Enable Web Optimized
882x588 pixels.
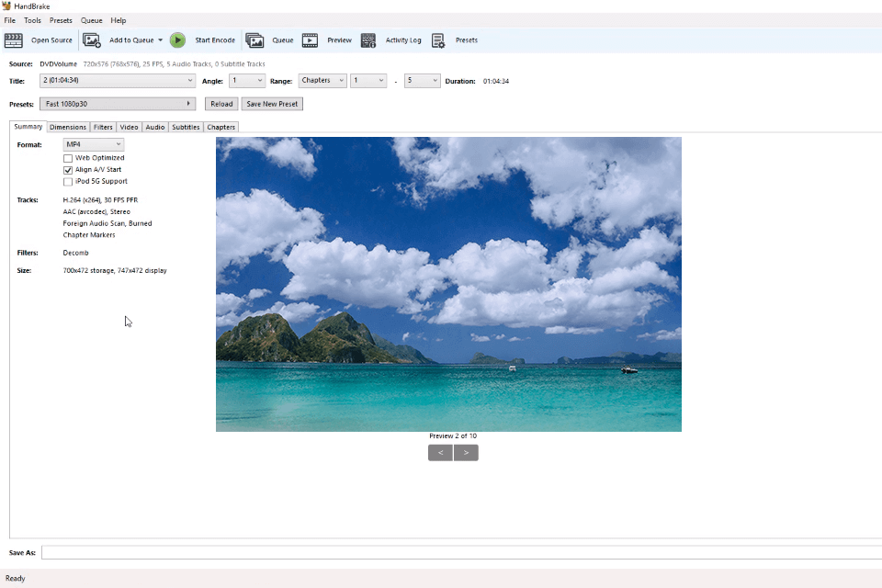tap(68, 157)
